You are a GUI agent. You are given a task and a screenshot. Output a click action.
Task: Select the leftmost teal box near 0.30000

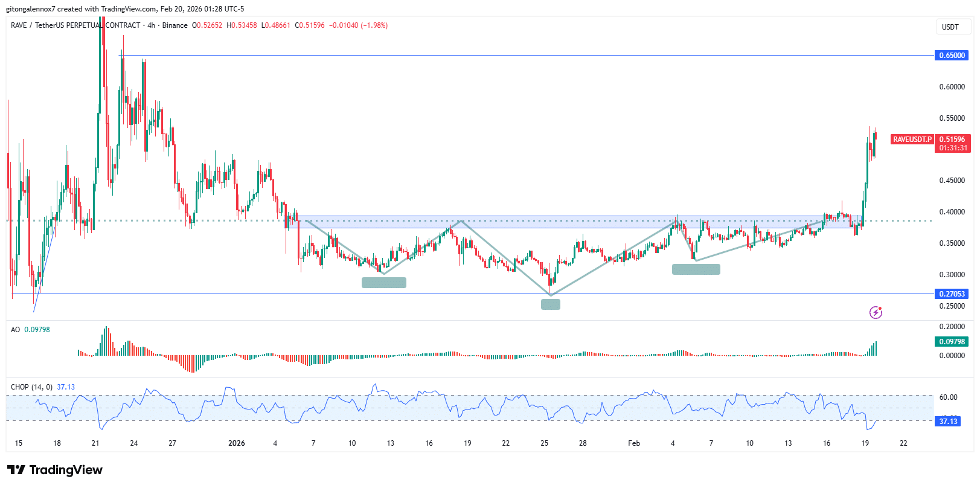tap(383, 283)
